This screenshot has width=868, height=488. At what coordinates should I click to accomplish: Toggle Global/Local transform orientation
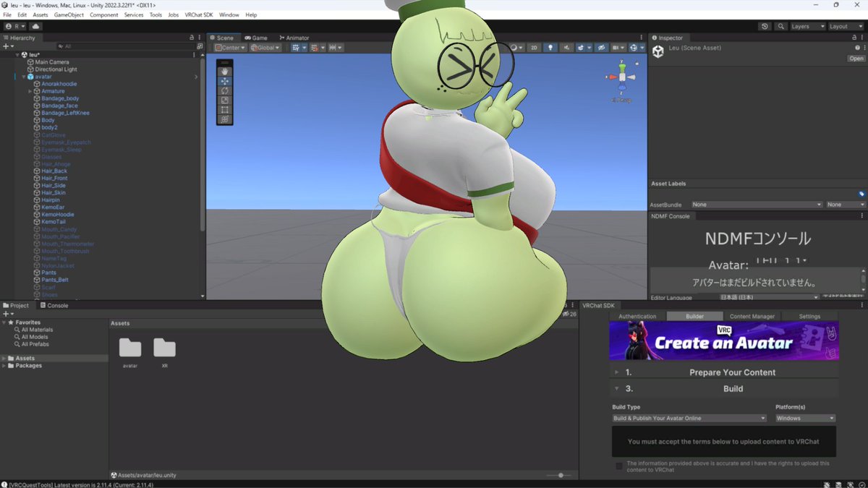click(x=264, y=47)
